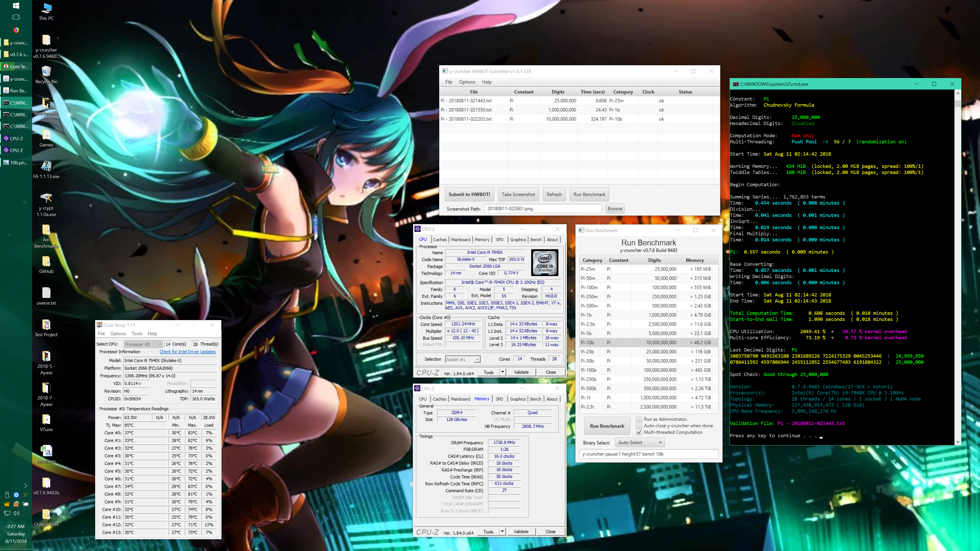Enable Run as Administrator checkbox
980x551 pixels.
[639, 419]
